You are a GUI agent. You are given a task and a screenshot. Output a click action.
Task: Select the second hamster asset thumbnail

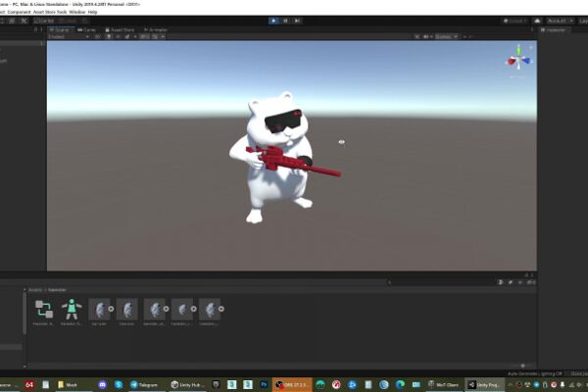[126, 309]
